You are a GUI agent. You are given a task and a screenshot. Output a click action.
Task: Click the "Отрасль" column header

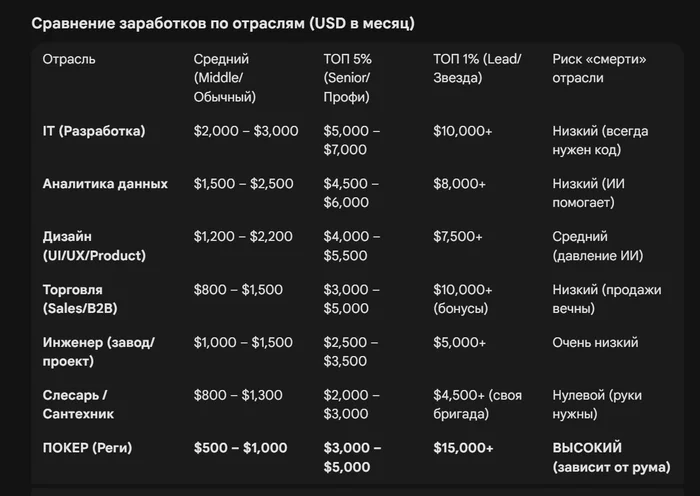pyautogui.click(x=69, y=60)
